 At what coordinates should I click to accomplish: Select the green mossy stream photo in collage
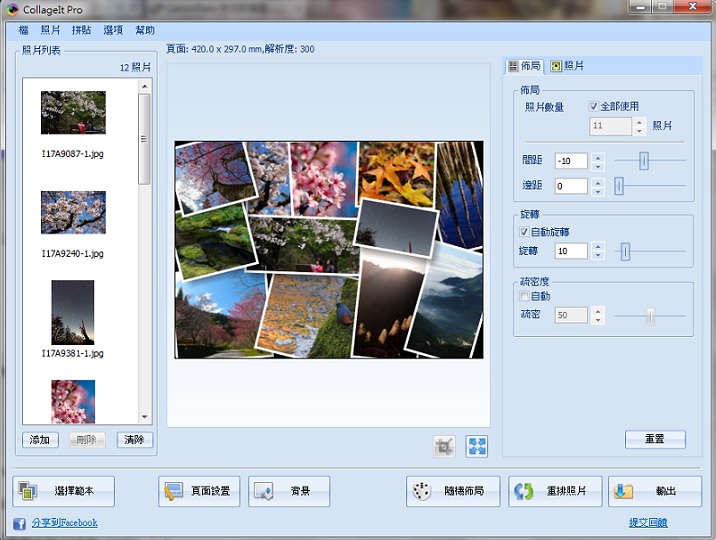pyautogui.click(x=214, y=241)
